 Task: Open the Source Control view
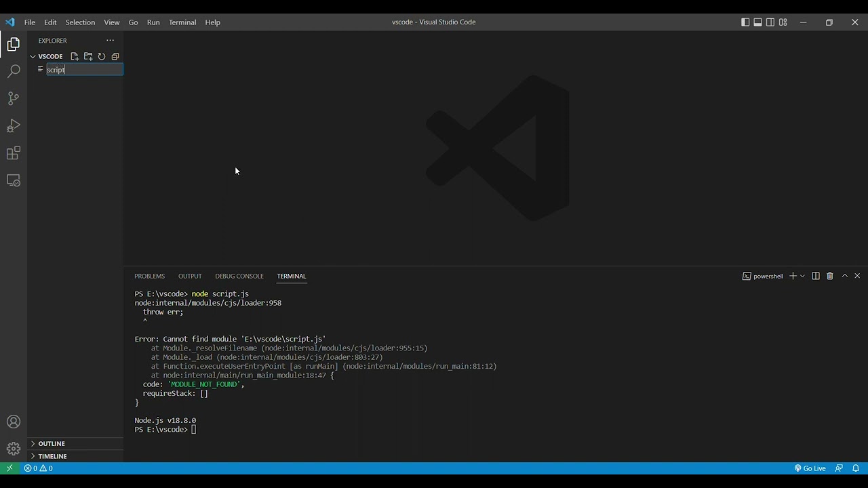14,98
